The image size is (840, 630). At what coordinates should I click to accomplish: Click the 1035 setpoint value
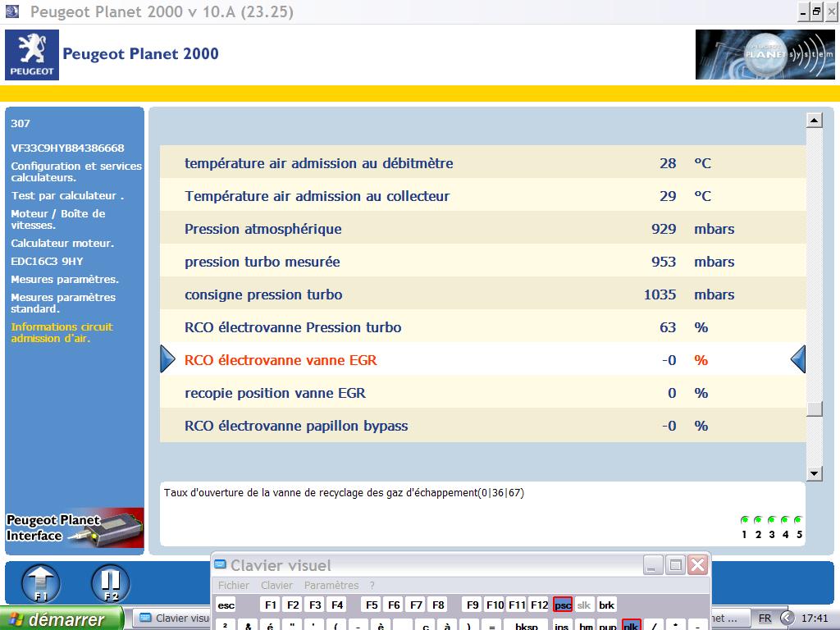pyautogui.click(x=660, y=294)
